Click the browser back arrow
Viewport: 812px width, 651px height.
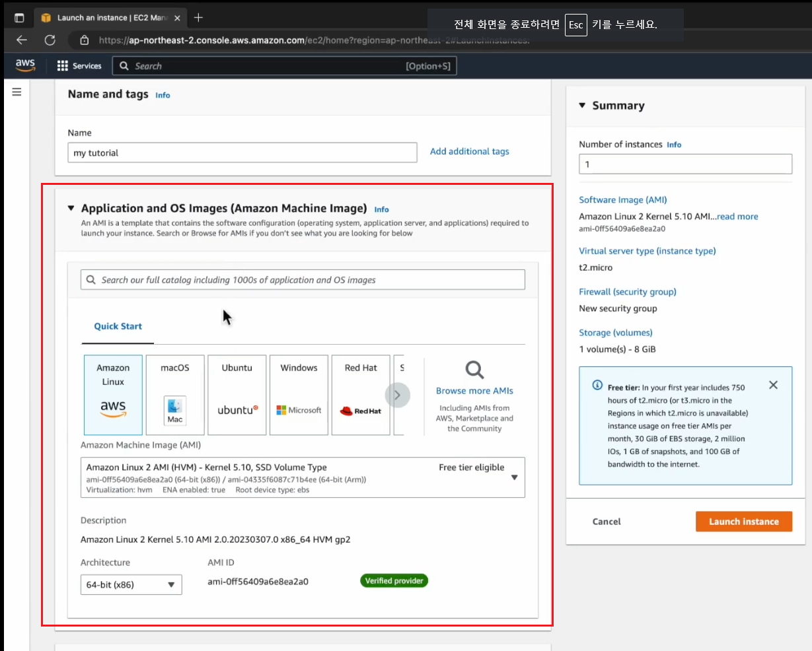click(x=22, y=40)
